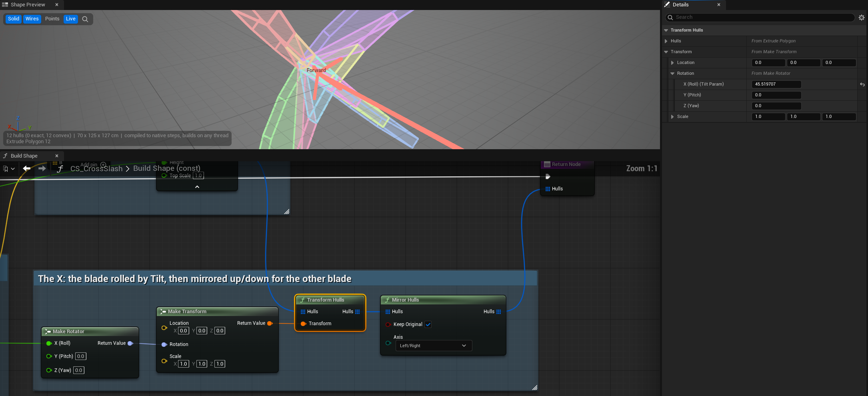Toggle Wires display mode in preview
868x396 pixels.
32,19
